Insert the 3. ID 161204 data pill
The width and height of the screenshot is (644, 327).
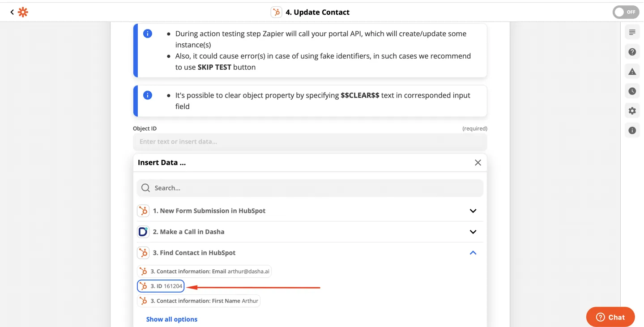point(161,286)
